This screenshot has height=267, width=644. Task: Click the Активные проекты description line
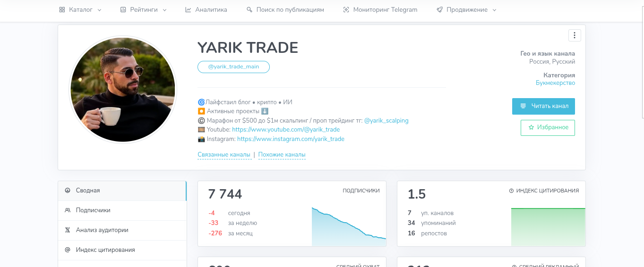coord(233,111)
